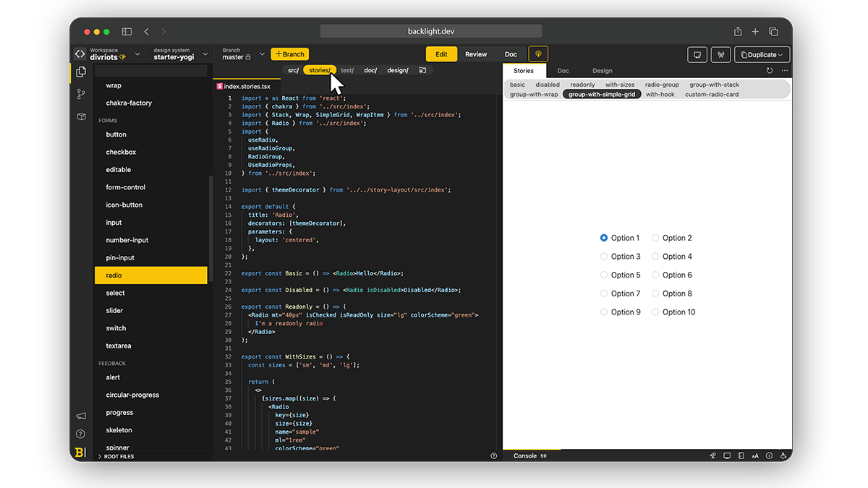Screen dimensions: 868x488
Task: Open the divriots workspace dropdown
Action: tap(108, 54)
